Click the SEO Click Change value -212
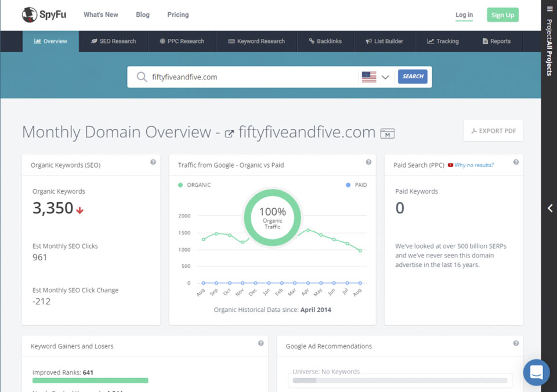557x392 pixels. (41, 302)
